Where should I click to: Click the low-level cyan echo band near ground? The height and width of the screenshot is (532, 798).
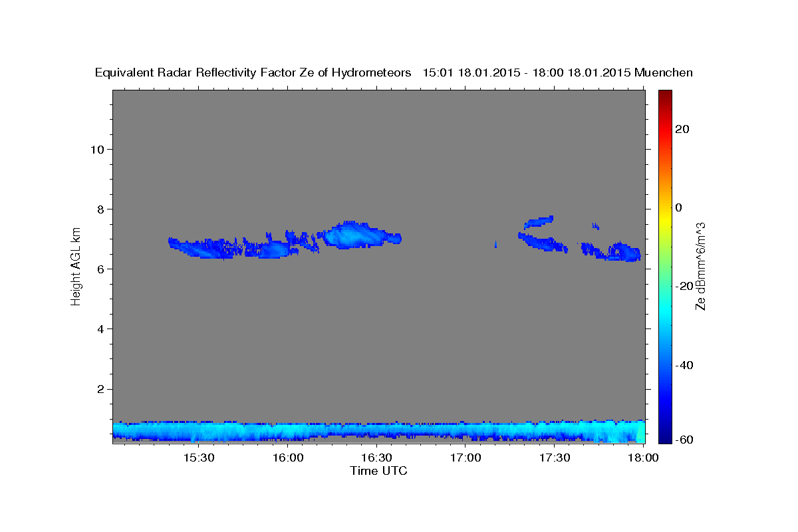coord(378,431)
